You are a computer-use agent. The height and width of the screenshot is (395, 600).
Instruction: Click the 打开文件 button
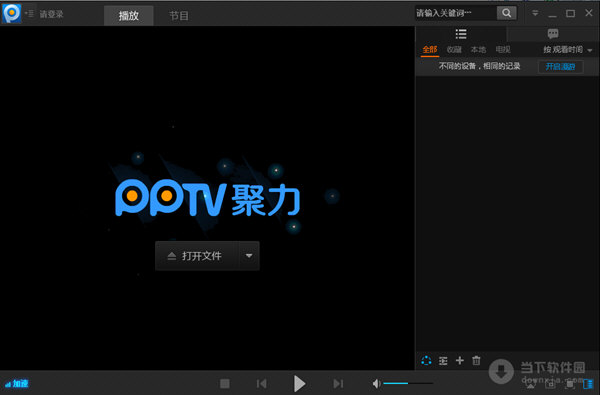(197, 256)
